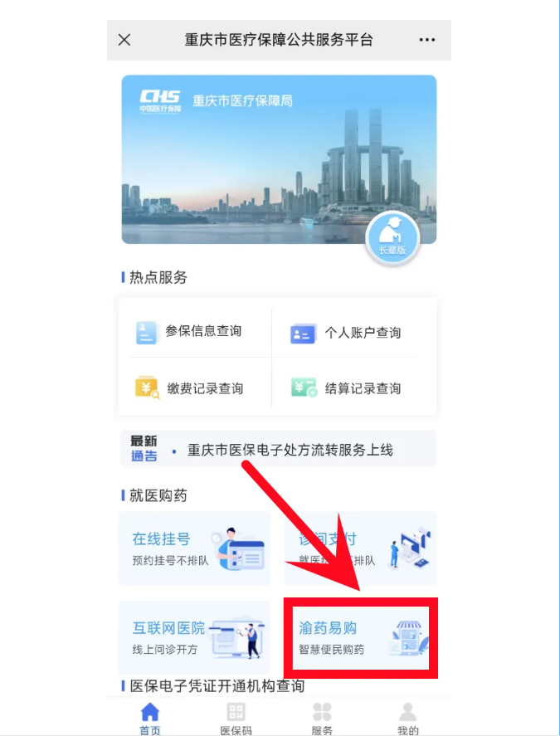Tap the 结算记录查询 green yen icon
This screenshot has width=560, height=736.
point(304,387)
